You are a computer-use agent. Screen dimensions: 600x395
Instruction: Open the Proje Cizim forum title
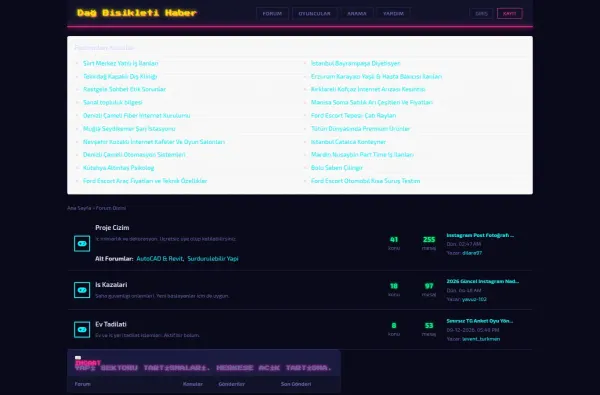112,227
